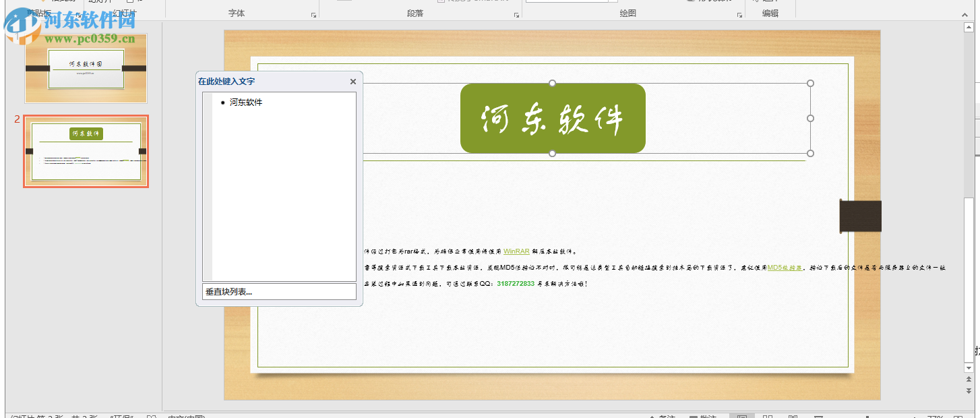Select slide 1 thumbnail in left panel
The image size is (980, 418).
(86, 69)
